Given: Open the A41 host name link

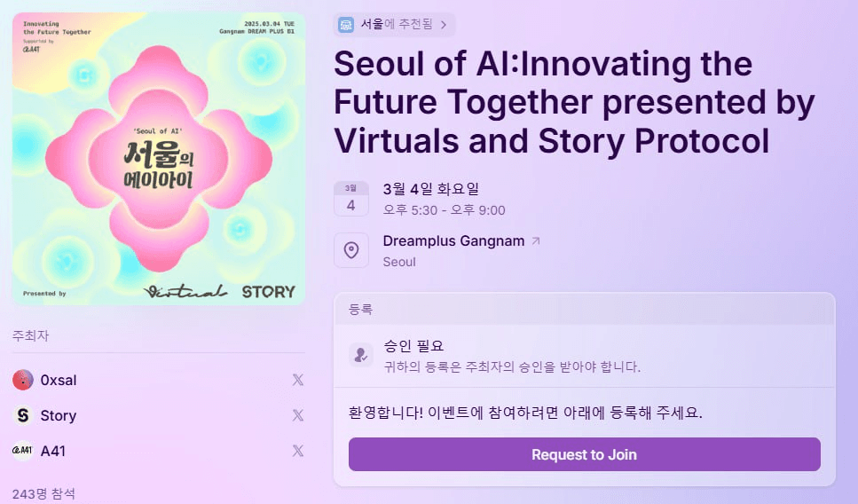Looking at the screenshot, I should coord(53,451).
